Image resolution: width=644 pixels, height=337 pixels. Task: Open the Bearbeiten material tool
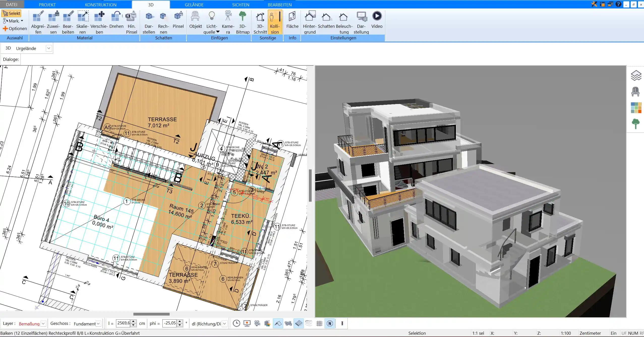point(68,22)
